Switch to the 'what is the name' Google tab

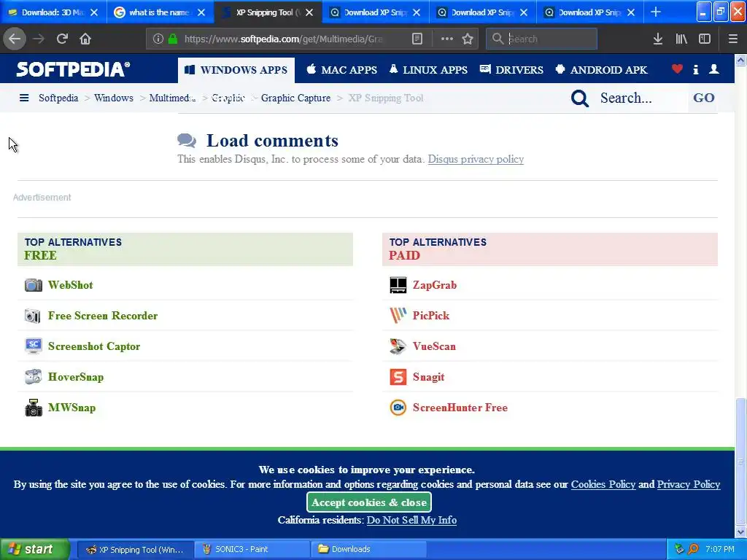point(160,12)
